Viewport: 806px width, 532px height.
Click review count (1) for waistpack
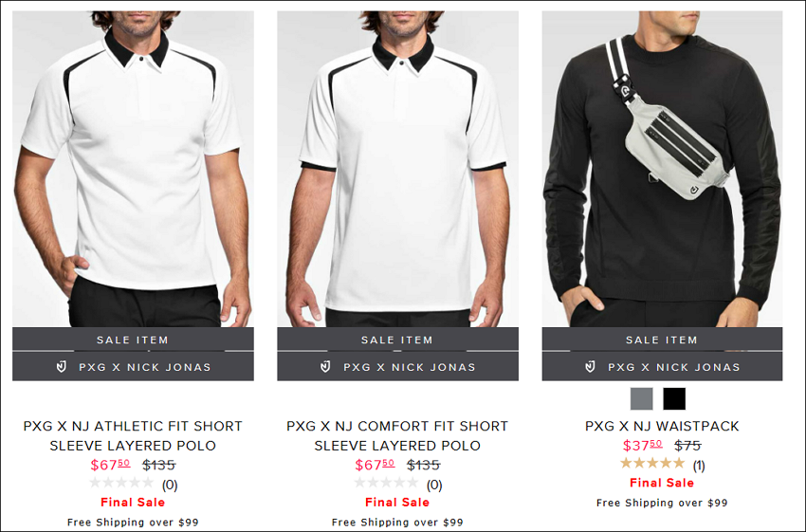[699, 466]
